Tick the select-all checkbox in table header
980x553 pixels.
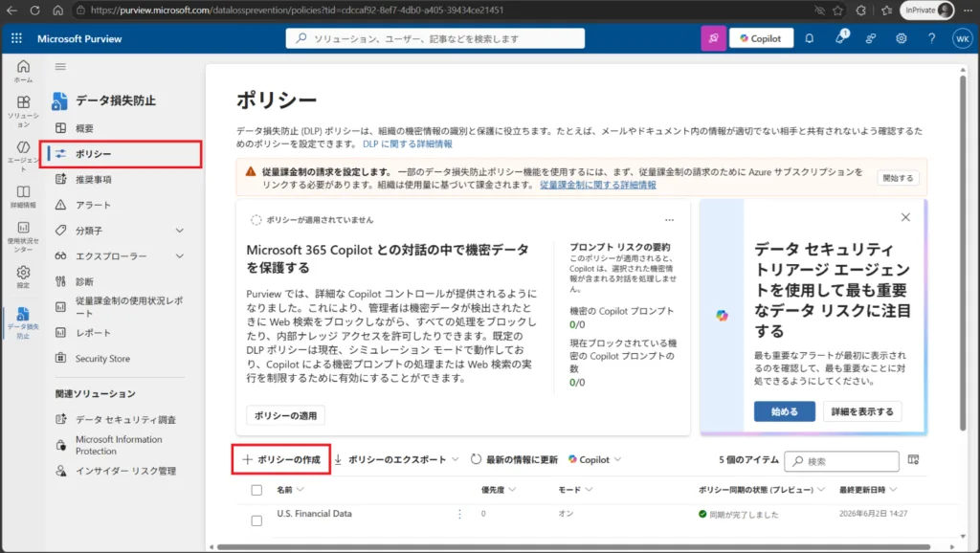[x=256, y=490]
